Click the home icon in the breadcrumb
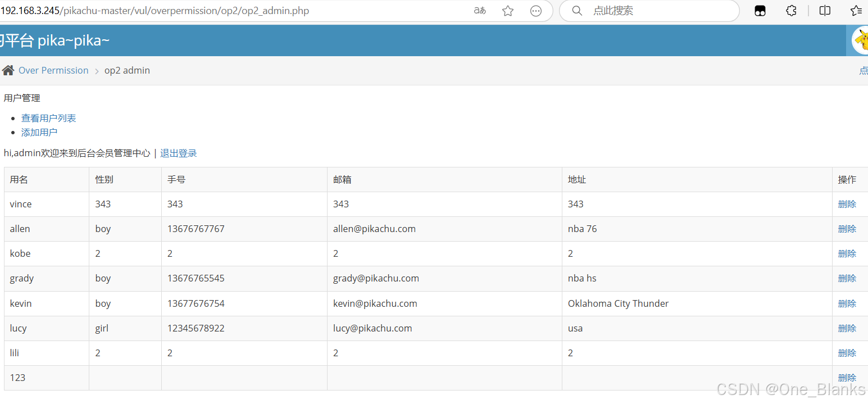868x404 pixels. tap(8, 70)
